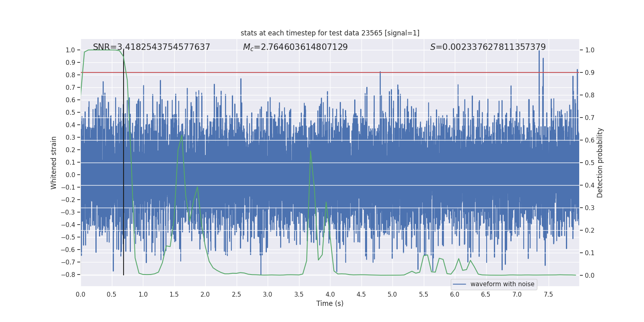Pick the 0.7 tick on the Detection probability axis

point(590,118)
